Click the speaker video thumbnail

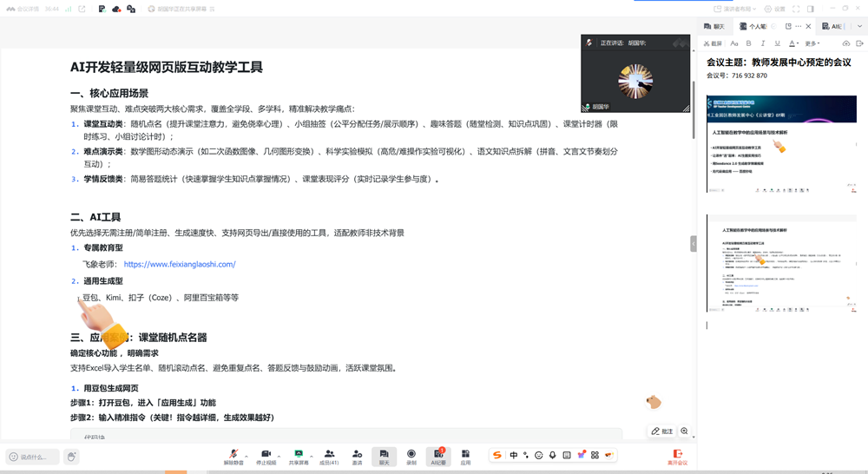click(x=635, y=74)
